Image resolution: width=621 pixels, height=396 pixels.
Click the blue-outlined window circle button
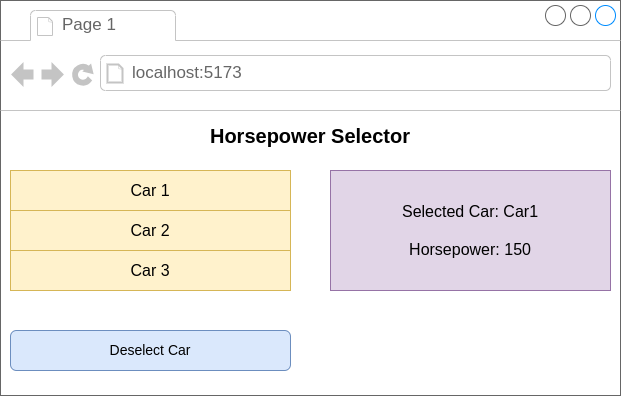pos(606,15)
